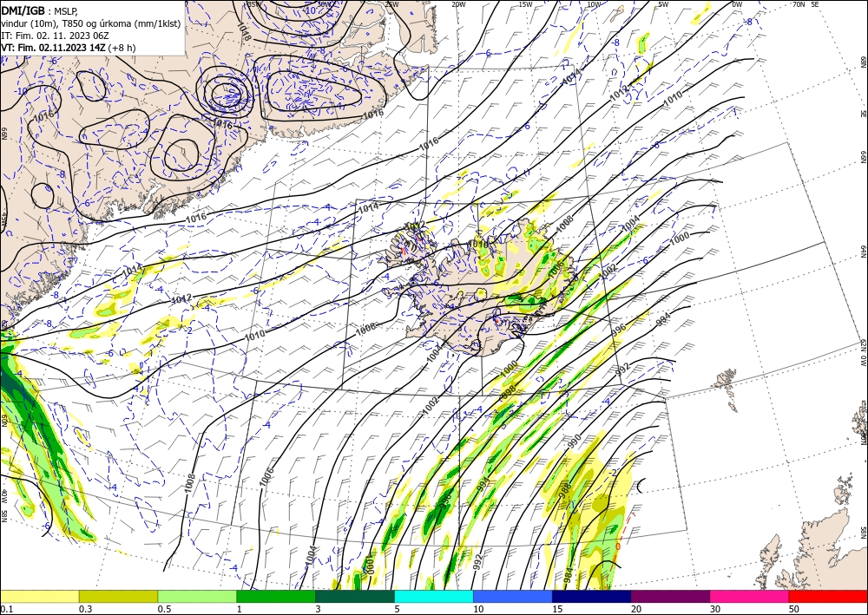This screenshot has height=615, width=868.
Task: Click the 'IT: Fim. 02. 11. 2023 06Z' line
Action: 55,36
